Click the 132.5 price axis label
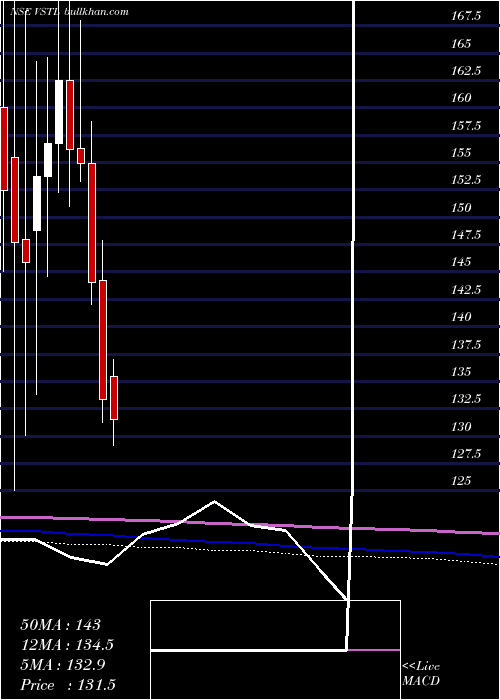The width and height of the screenshot is (500, 700). point(466,399)
